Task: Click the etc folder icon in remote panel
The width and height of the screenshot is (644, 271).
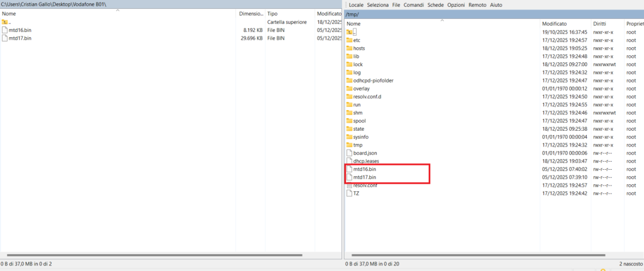Action: (x=350, y=40)
